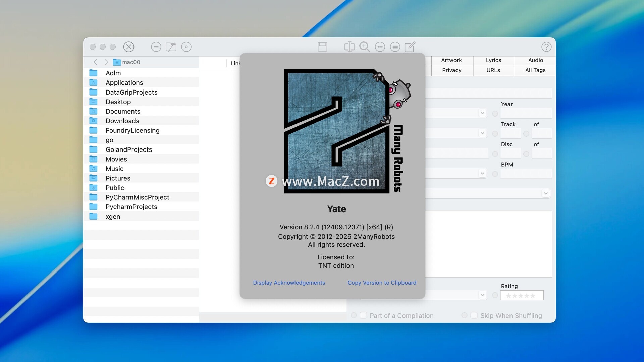
Task: Click the floppy disk save icon
Action: 322,47
